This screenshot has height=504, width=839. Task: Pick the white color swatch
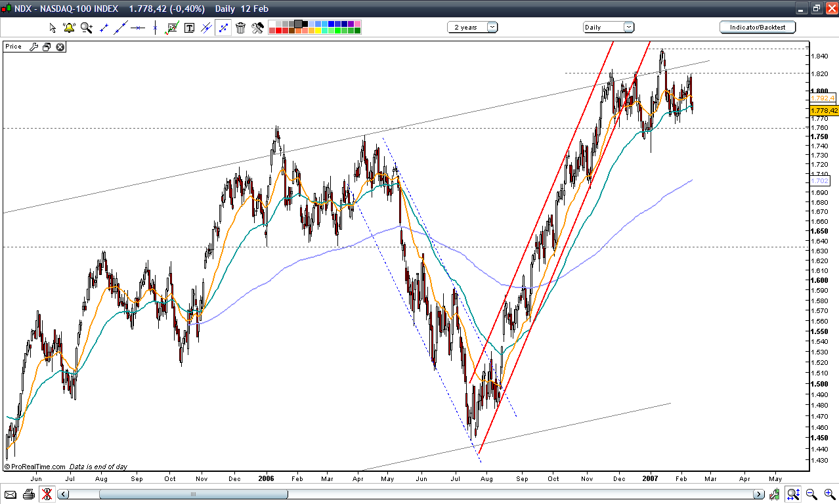pyautogui.click(x=272, y=24)
